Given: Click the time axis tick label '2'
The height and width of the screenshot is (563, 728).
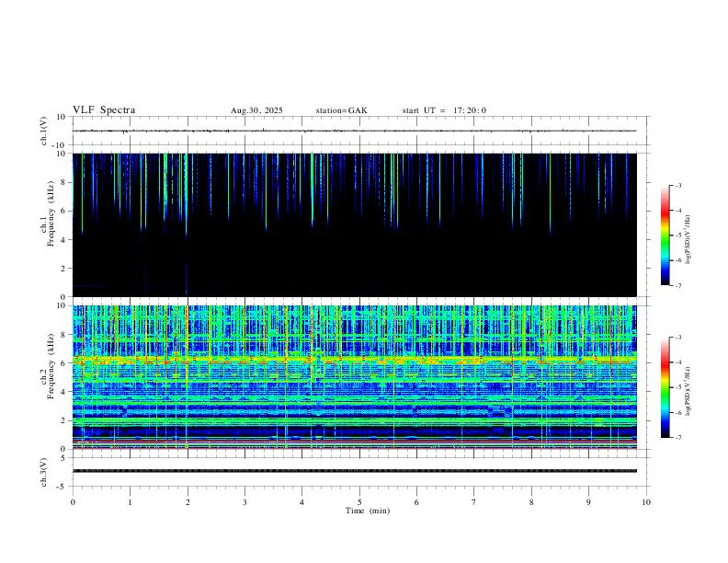Looking at the screenshot, I should (188, 502).
